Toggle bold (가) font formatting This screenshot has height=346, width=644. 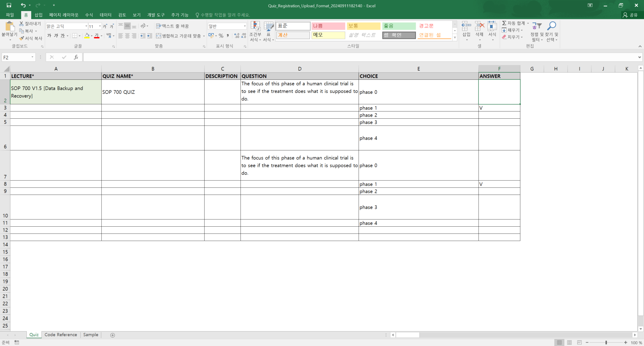(49, 36)
